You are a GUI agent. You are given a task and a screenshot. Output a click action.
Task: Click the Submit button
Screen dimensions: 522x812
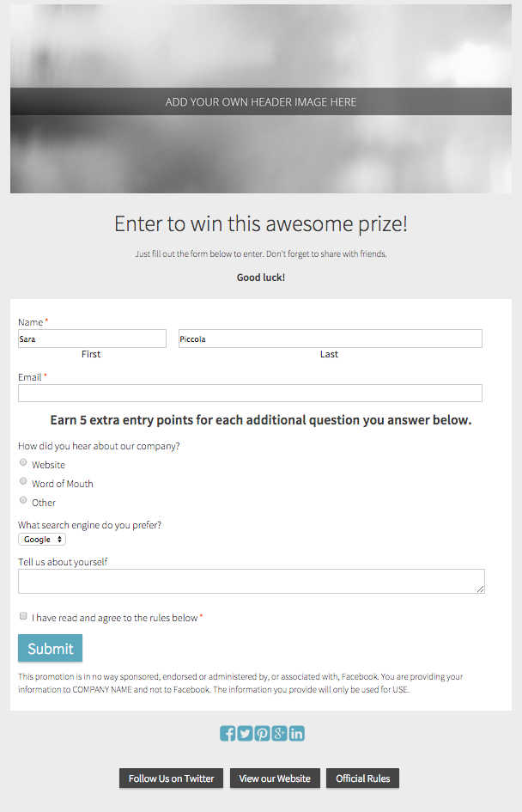pos(50,648)
